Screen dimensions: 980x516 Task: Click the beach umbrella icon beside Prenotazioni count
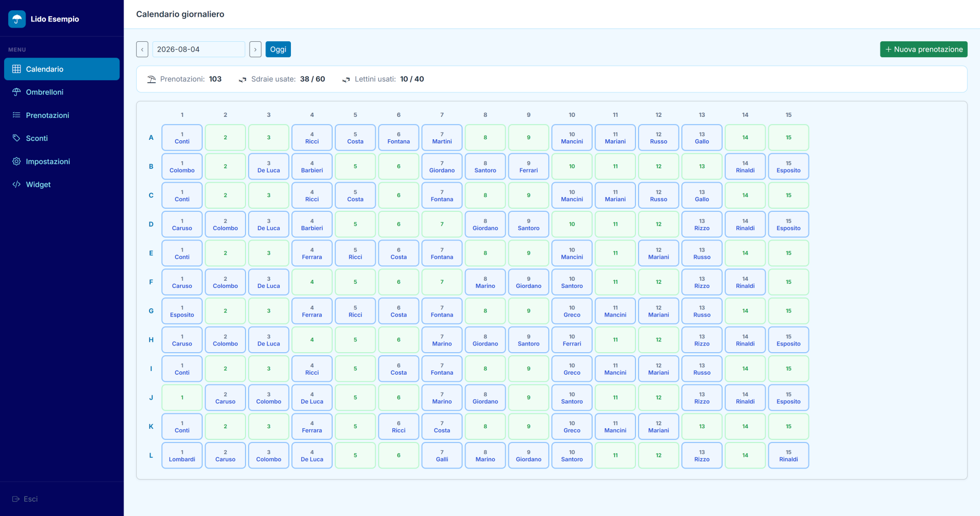coord(152,79)
